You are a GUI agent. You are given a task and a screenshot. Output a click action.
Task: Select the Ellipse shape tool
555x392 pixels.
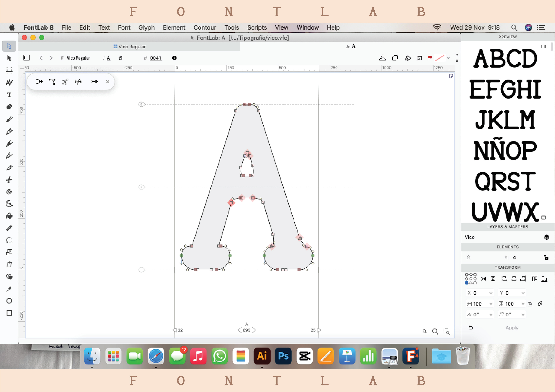tap(9, 301)
